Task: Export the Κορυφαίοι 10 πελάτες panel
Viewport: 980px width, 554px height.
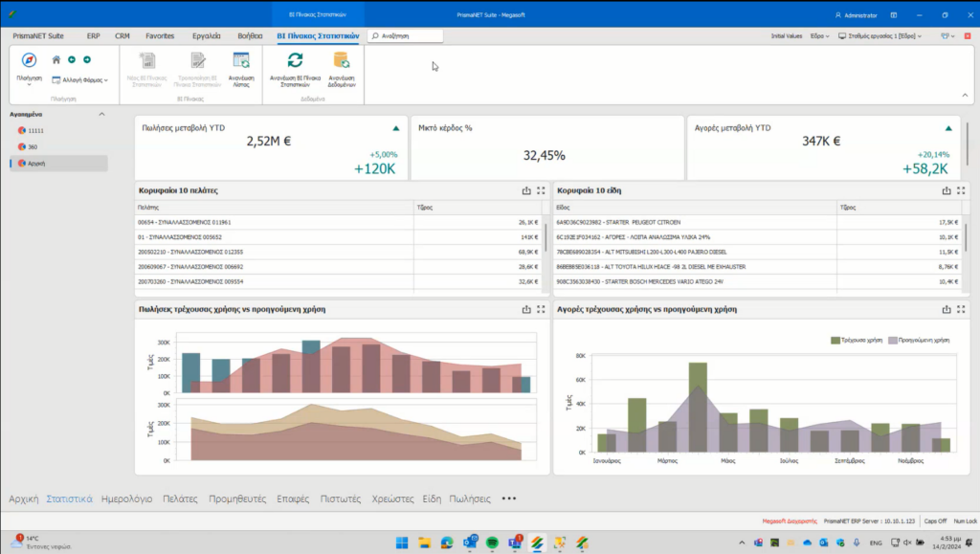Action: (526, 190)
